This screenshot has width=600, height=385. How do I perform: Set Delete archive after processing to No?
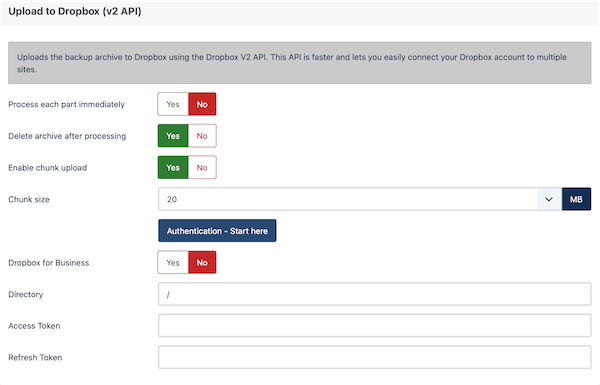pyautogui.click(x=202, y=136)
